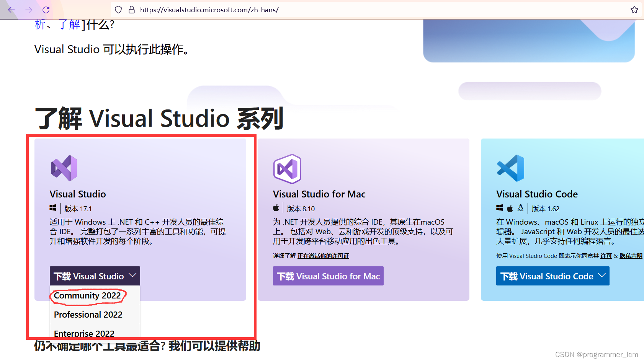View site security lock information
Viewport: 644px width, 362px height.
[x=132, y=10]
